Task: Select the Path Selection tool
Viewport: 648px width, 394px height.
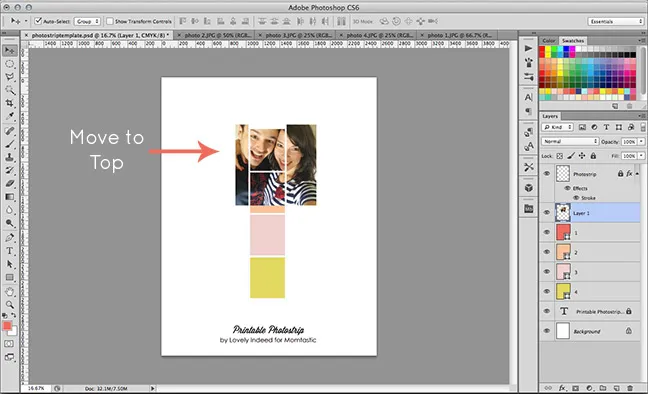Action: (9, 264)
